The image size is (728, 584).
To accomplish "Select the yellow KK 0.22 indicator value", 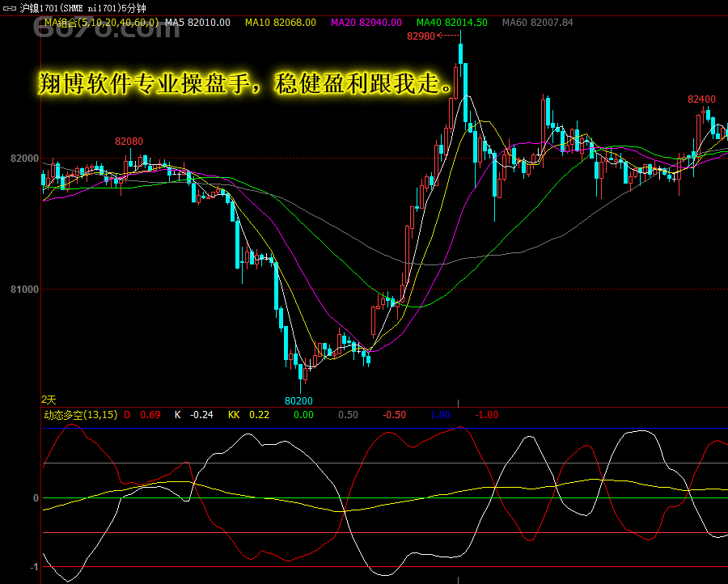I will pos(248,415).
